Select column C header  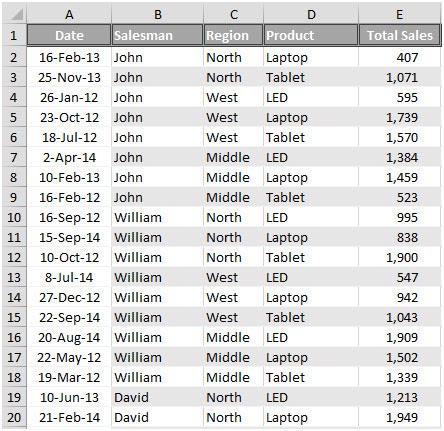[233, 14]
